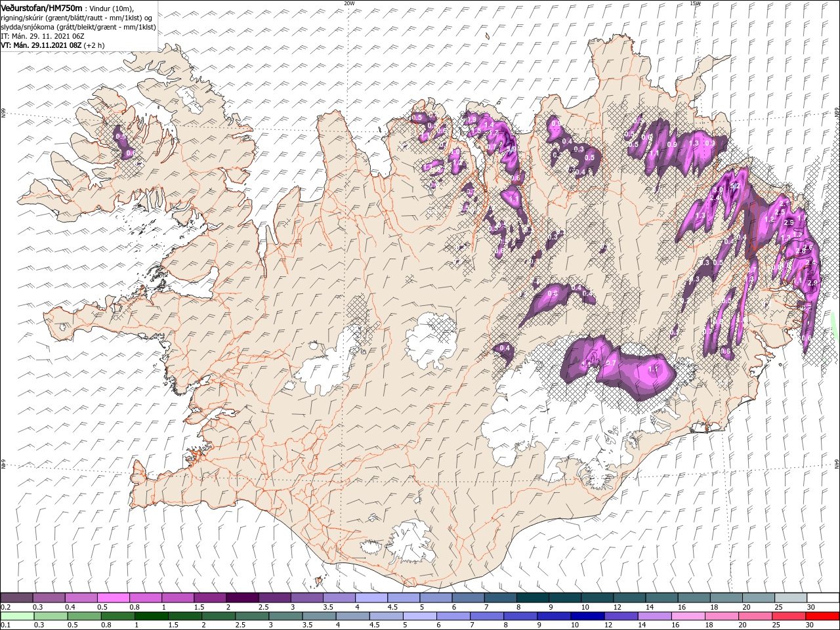
Task: Pick palest green swatch between 0.1 and 0.3, rain scale
Action: pos(16,616)
